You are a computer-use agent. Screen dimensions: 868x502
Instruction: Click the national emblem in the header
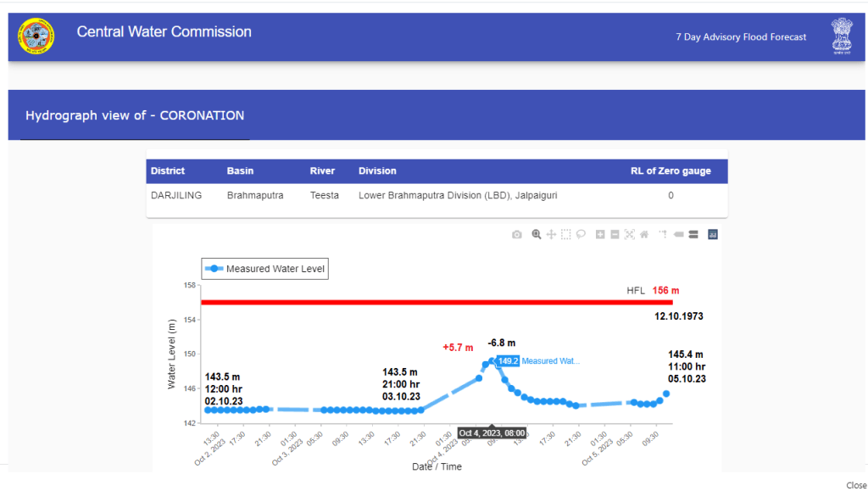[842, 36]
